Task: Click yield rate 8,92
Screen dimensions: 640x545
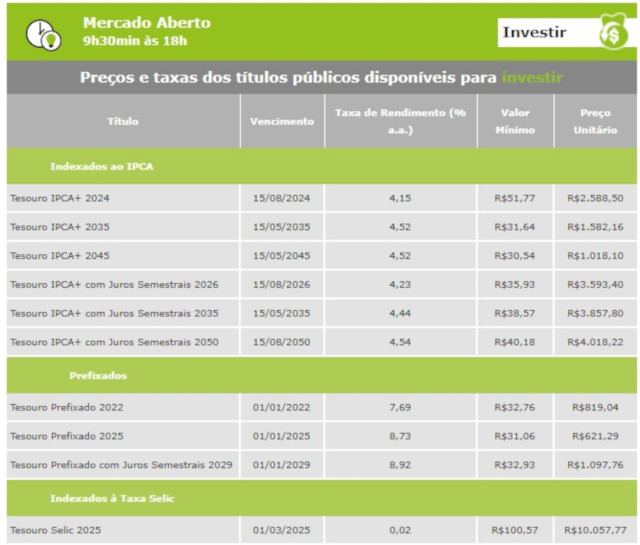Action: point(400,465)
